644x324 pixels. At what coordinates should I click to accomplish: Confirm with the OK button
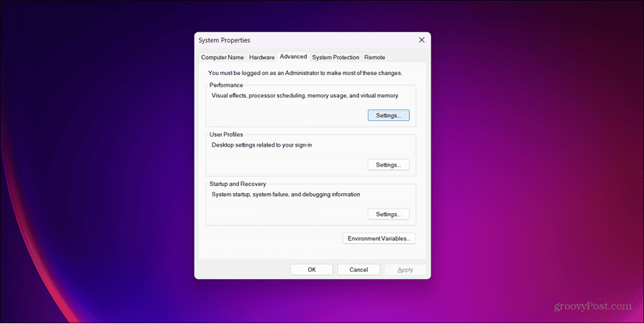312,270
